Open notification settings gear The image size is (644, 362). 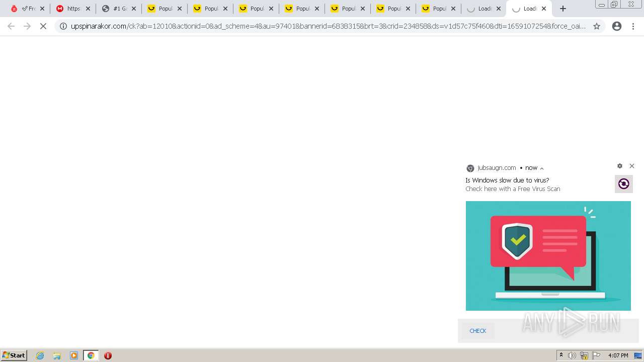pos(620,166)
